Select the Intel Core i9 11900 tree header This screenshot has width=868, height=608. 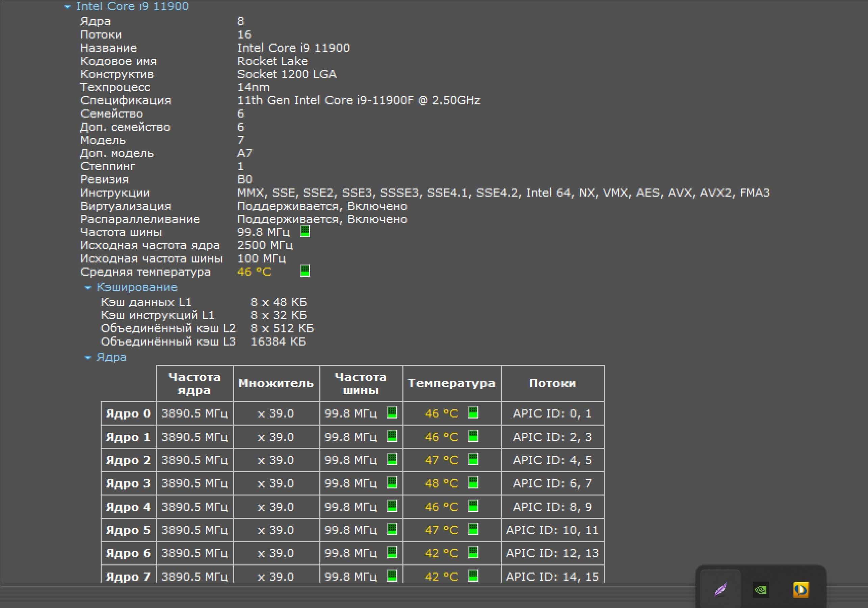pyautogui.click(x=132, y=6)
